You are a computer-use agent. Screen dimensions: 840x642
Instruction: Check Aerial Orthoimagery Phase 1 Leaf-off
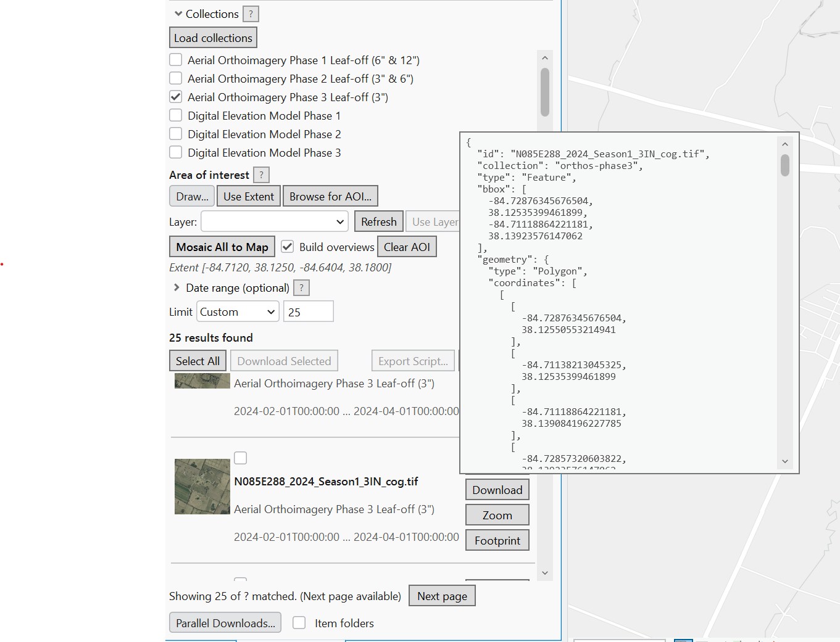(176, 60)
